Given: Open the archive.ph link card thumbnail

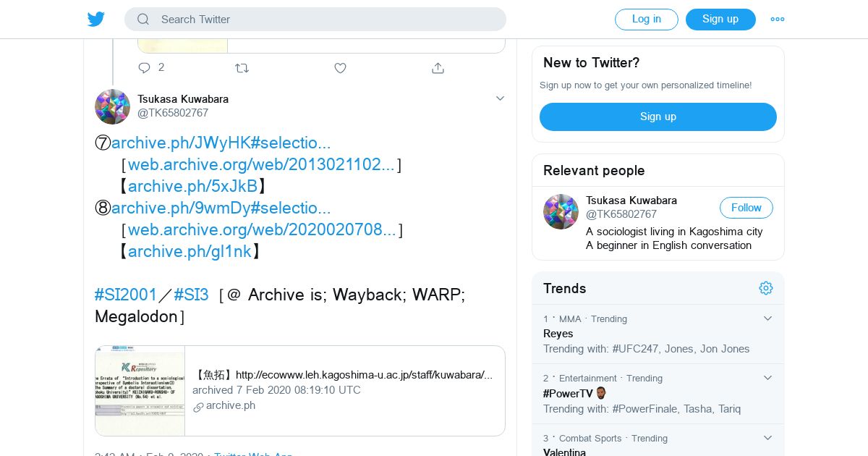Looking at the screenshot, I should pos(140,391).
